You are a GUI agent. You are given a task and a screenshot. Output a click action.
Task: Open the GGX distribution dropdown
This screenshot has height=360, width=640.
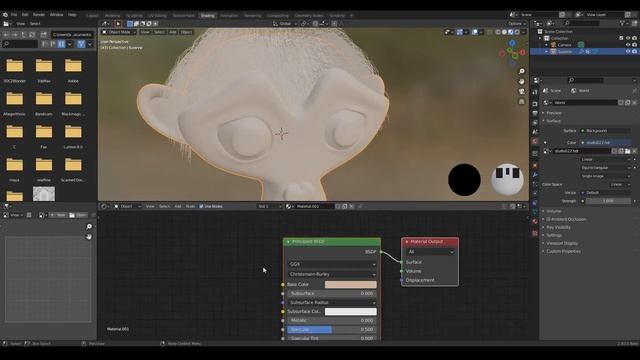(332, 264)
